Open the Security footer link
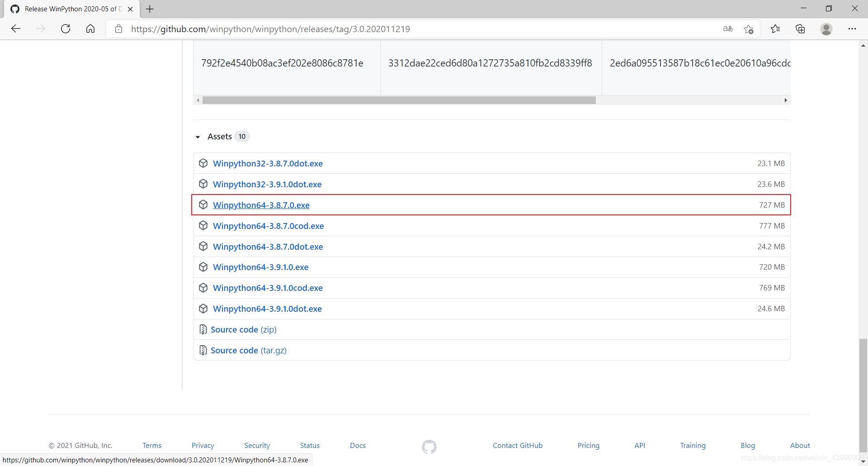 pos(257,446)
